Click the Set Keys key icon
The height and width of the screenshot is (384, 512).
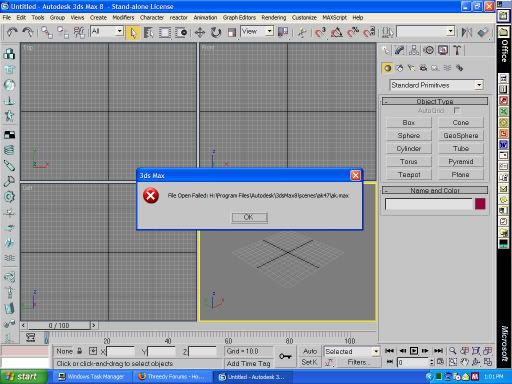(285, 356)
